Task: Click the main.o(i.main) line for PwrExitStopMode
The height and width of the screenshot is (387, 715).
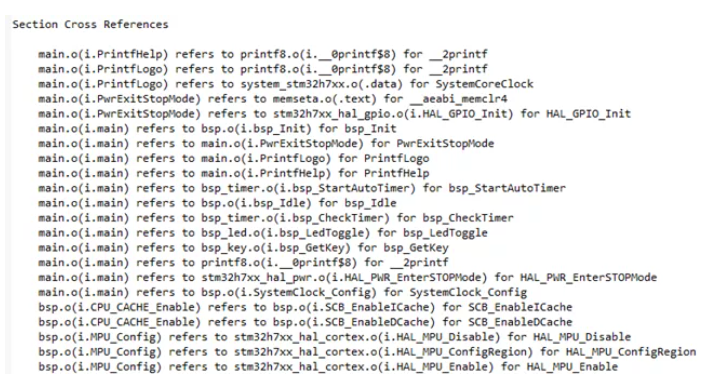Action: point(266,144)
